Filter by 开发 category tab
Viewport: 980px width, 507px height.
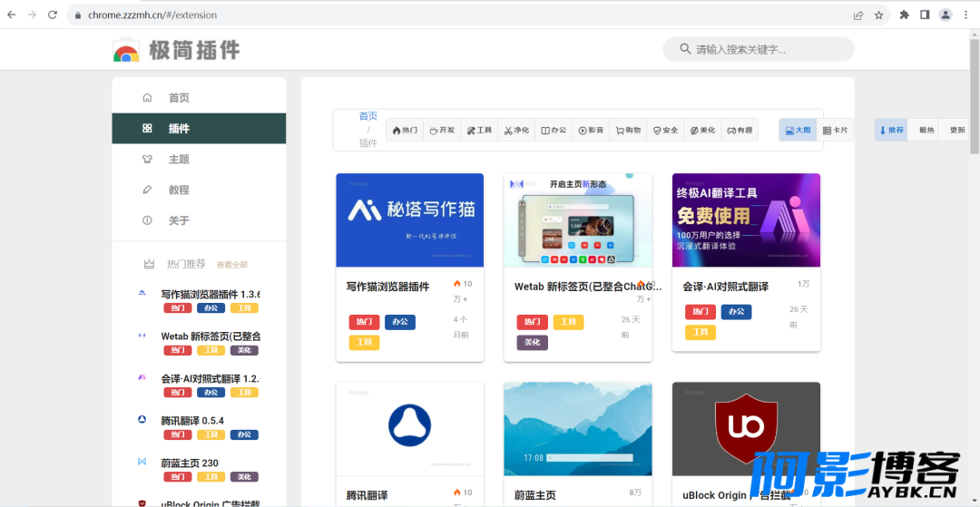442,131
